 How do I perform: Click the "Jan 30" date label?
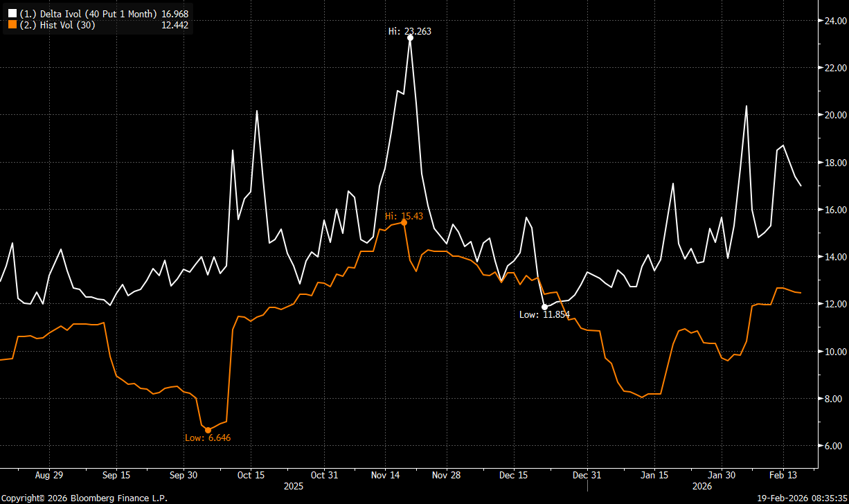[722, 476]
